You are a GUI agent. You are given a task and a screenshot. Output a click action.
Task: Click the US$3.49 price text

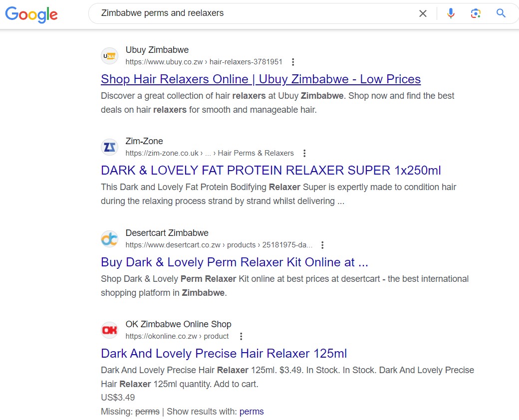[118, 398]
